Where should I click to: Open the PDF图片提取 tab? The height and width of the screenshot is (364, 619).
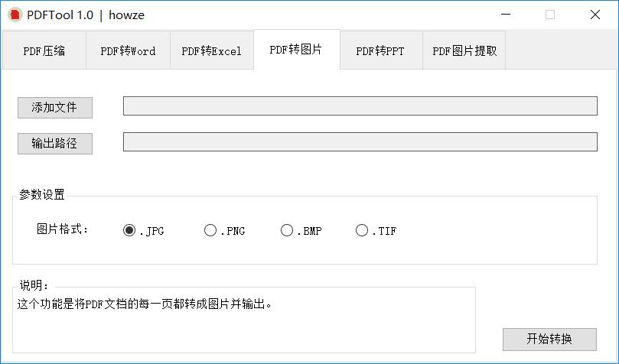click(x=464, y=51)
